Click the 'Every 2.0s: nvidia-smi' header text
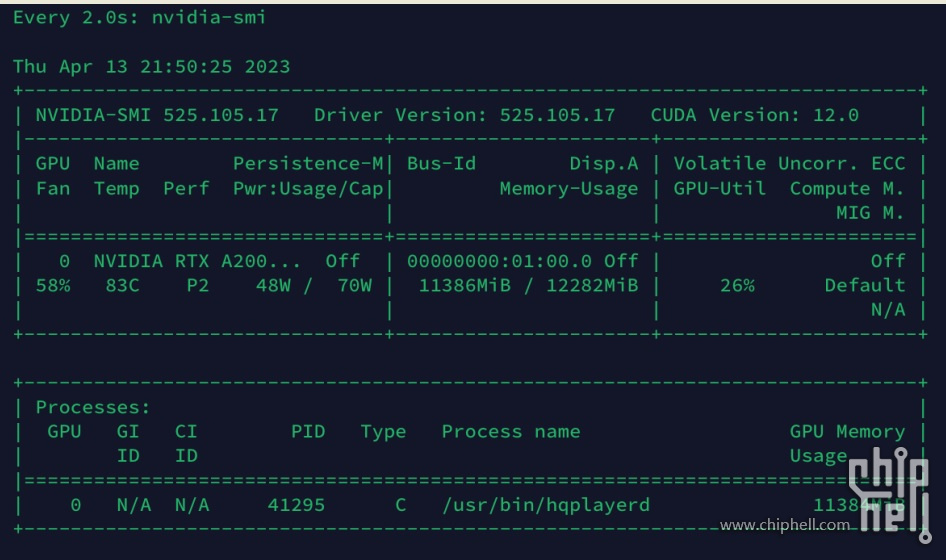 coord(139,18)
